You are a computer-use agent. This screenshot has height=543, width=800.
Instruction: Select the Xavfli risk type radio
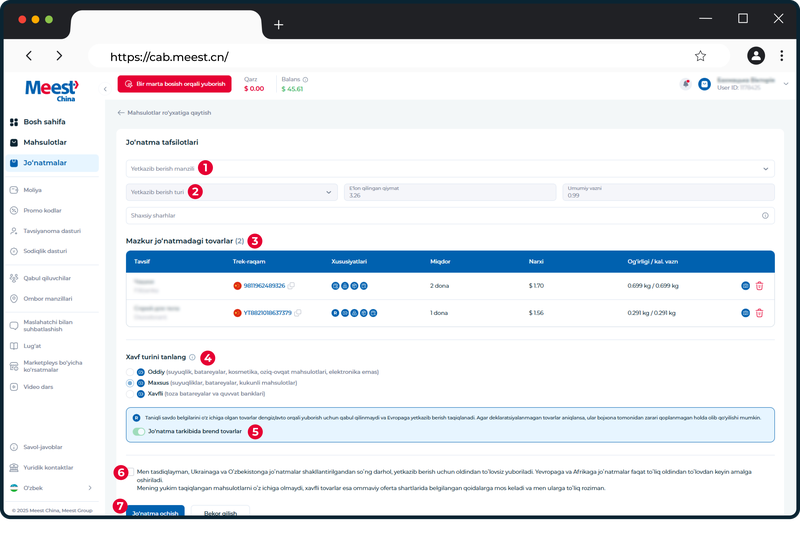coord(130,394)
